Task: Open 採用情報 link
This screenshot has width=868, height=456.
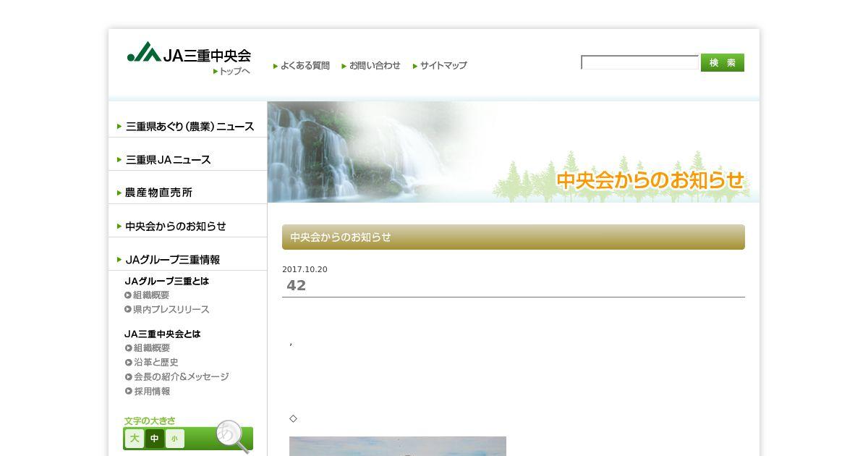Action: pyautogui.click(x=147, y=391)
